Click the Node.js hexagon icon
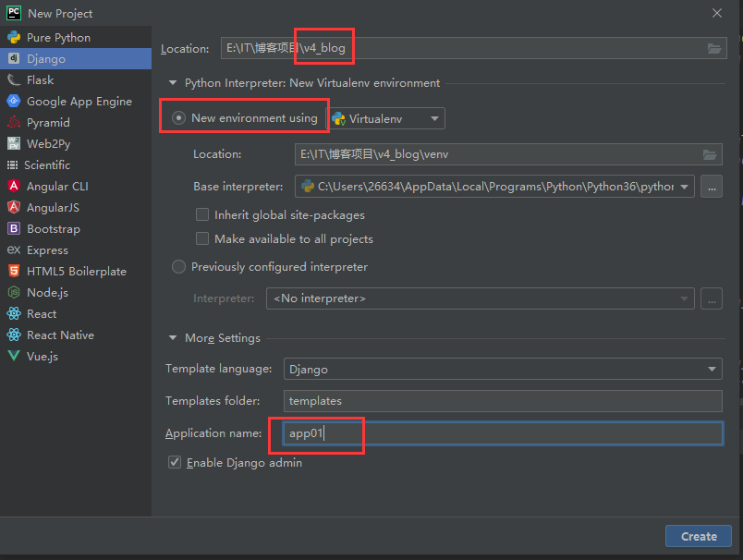743x560 pixels. point(14,292)
